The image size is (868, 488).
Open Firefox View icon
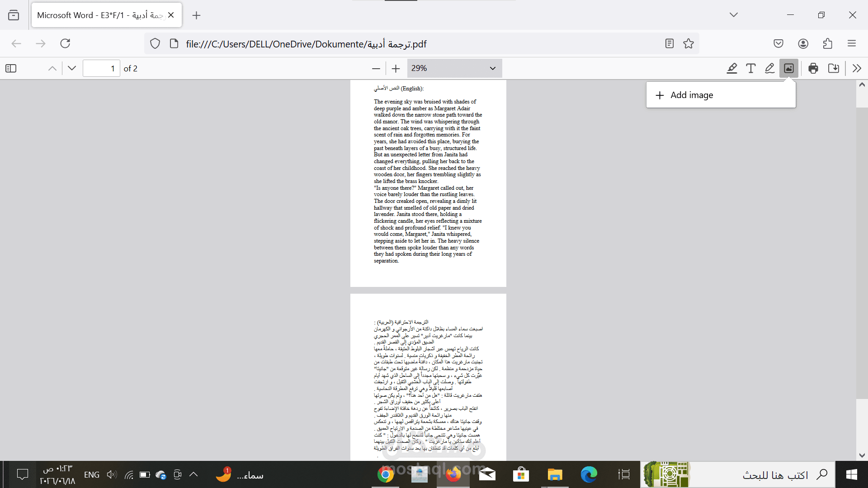(x=14, y=15)
